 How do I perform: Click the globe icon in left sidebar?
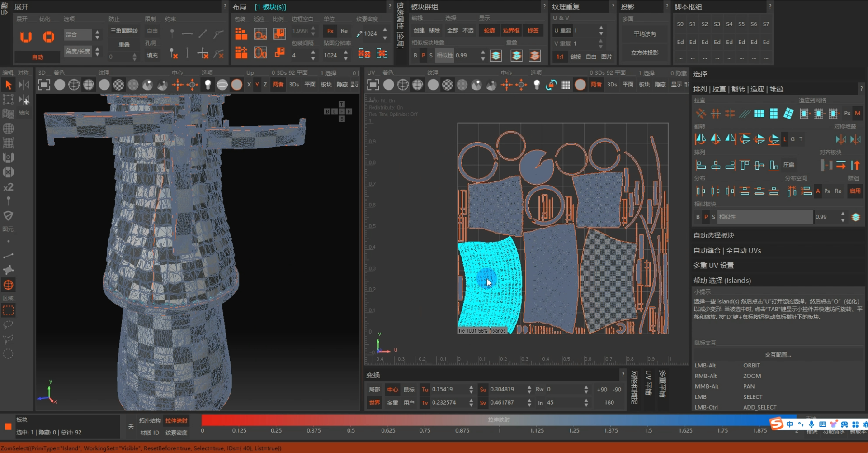[8, 285]
